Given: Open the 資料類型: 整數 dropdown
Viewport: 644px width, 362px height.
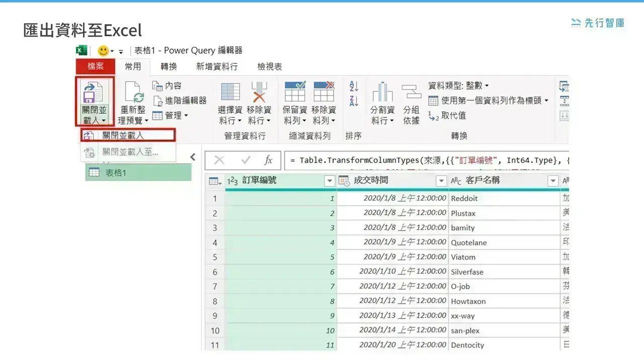Looking at the screenshot, I should (x=458, y=86).
